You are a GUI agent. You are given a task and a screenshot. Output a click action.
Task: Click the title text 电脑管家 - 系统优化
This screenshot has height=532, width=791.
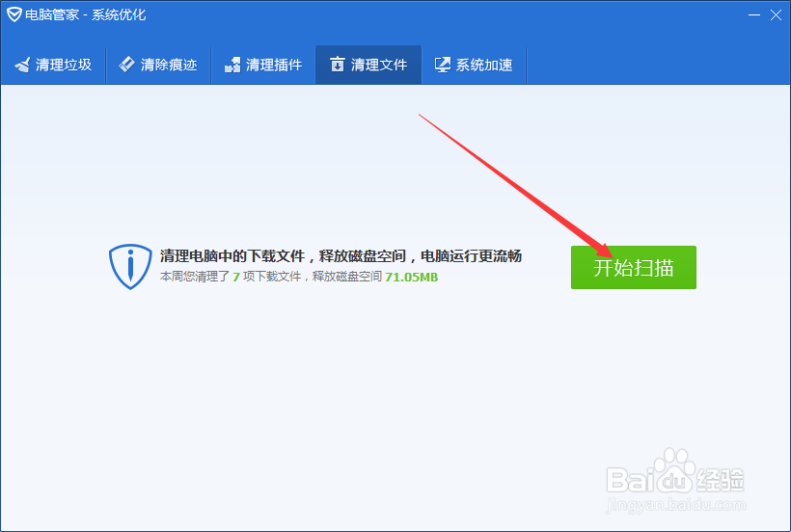pos(85,14)
